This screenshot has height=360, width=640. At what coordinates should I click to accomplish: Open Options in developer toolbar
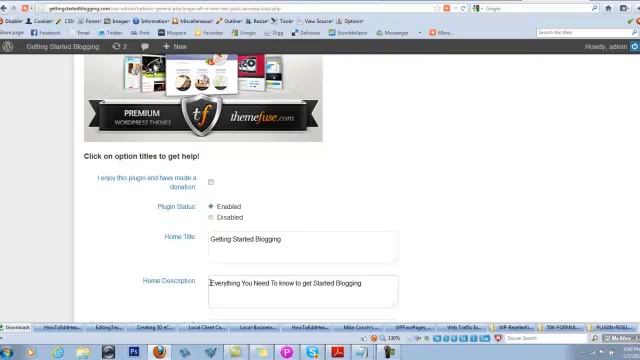click(350, 21)
